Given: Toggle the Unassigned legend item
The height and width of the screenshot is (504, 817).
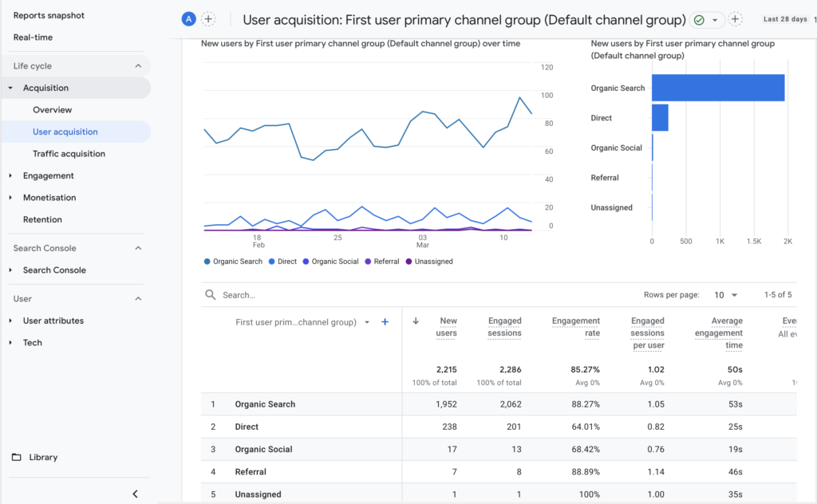Looking at the screenshot, I should coord(429,262).
